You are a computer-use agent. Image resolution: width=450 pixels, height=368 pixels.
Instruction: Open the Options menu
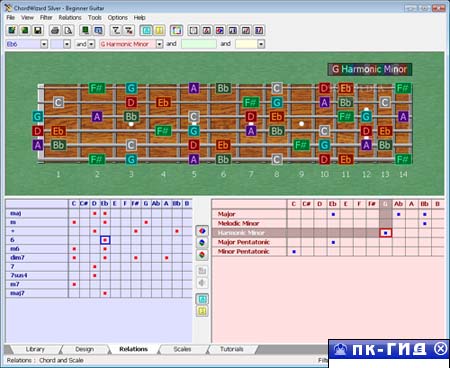click(x=117, y=17)
